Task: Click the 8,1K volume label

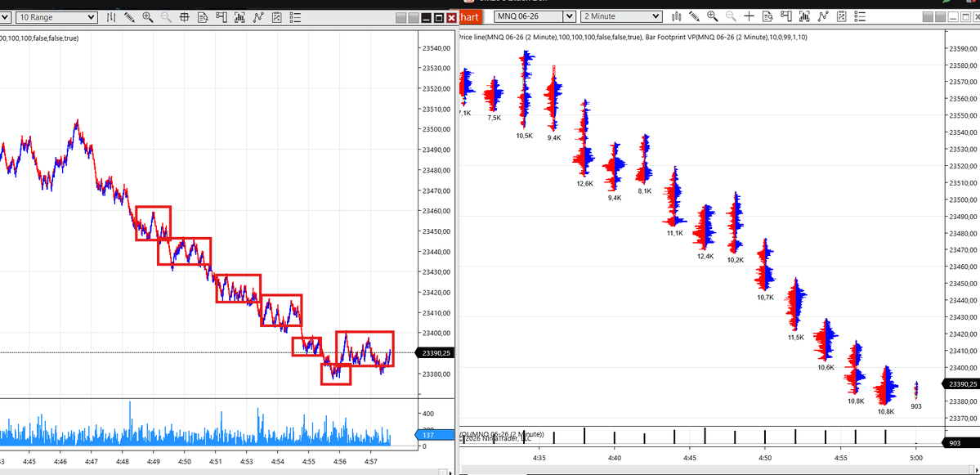Action: tap(645, 191)
